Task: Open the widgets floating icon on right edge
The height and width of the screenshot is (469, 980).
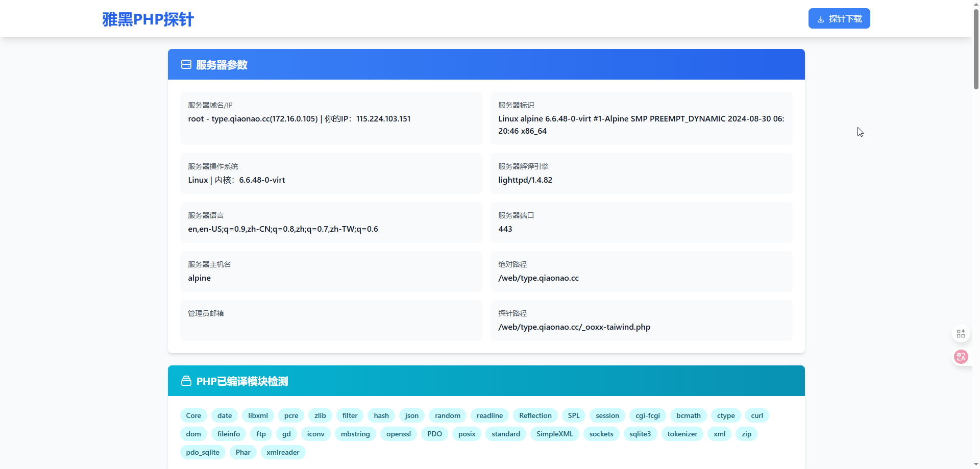Action: (961, 333)
